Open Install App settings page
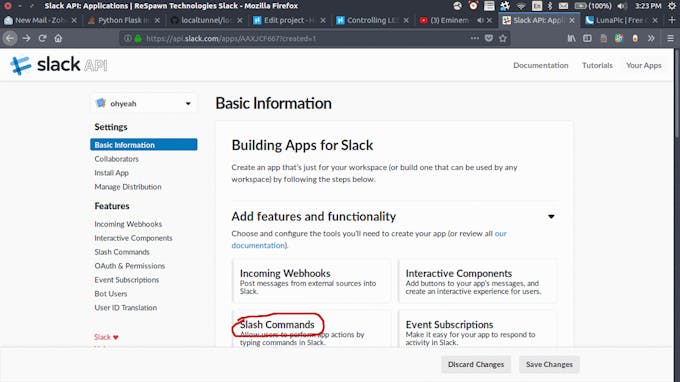680x382 pixels. pos(111,173)
